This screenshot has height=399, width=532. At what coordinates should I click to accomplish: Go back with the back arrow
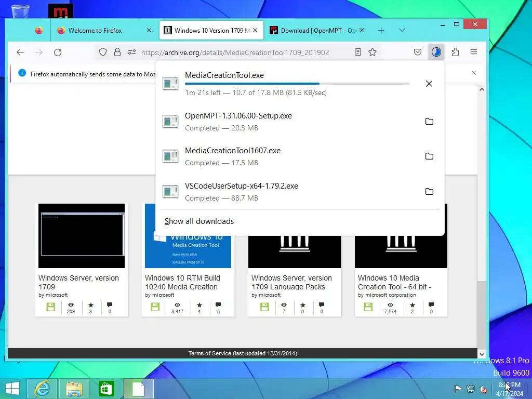(20, 52)
